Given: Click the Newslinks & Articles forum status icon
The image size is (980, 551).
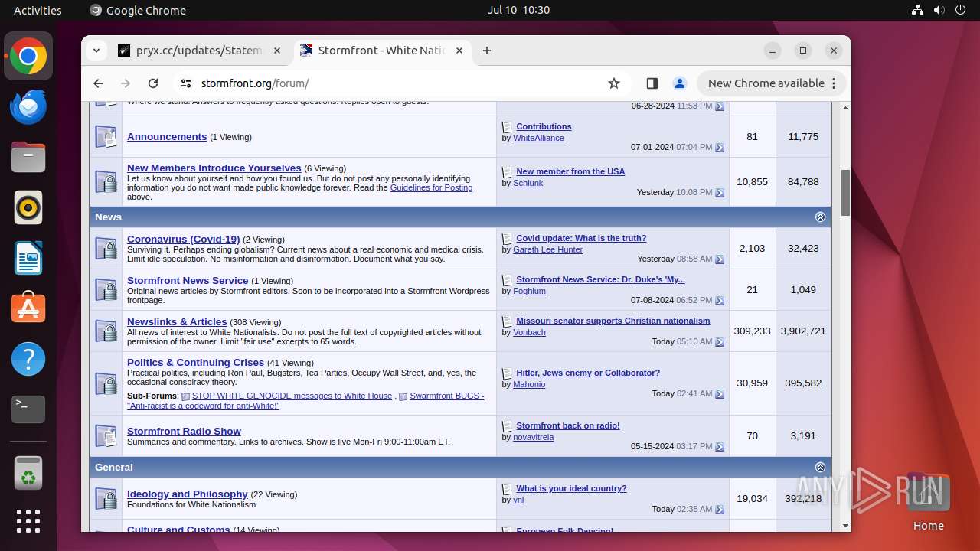Looking at the screenshot, I should pyautogui.click(x=106, y=331).
